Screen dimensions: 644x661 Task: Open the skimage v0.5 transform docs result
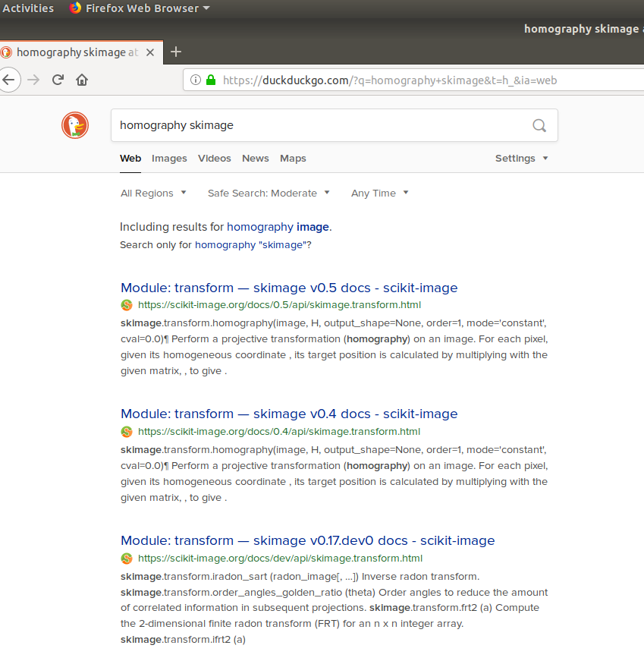(x=288, y=288)
